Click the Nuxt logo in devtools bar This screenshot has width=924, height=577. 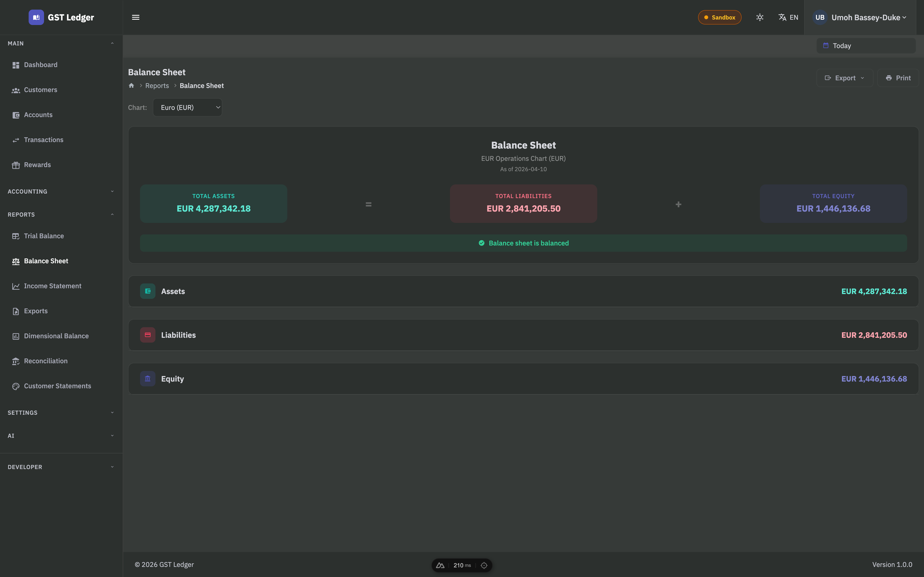tap(440, 565)
